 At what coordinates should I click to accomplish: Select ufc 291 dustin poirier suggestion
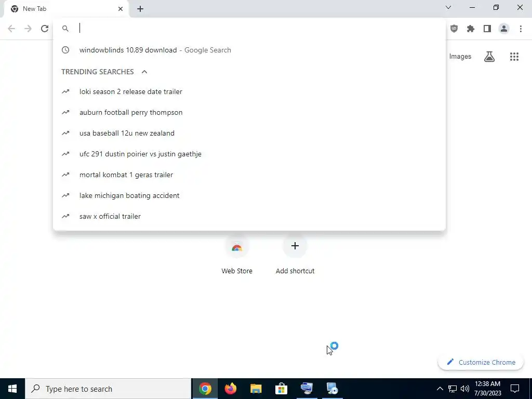[249, 154]
